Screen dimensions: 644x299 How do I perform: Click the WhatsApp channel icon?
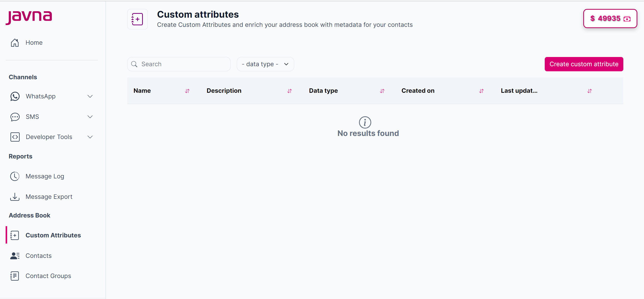(x=15, y=96)
